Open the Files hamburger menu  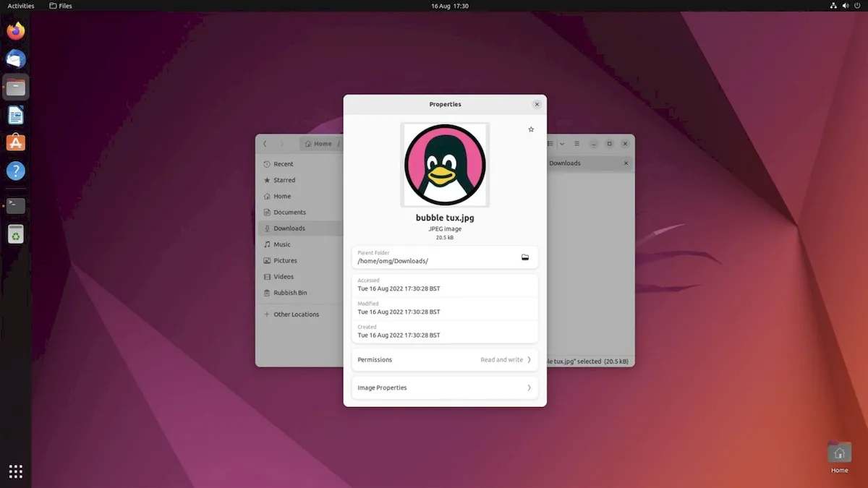[576, 144]
